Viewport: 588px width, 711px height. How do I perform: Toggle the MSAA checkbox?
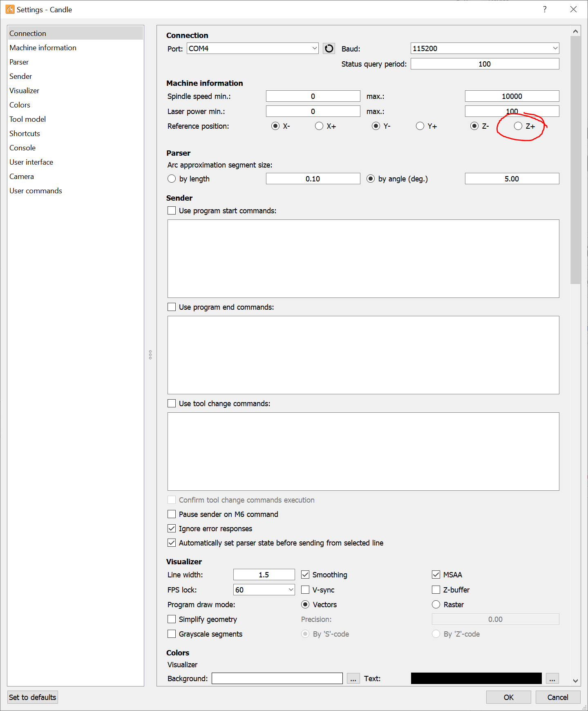pos(436,575)
